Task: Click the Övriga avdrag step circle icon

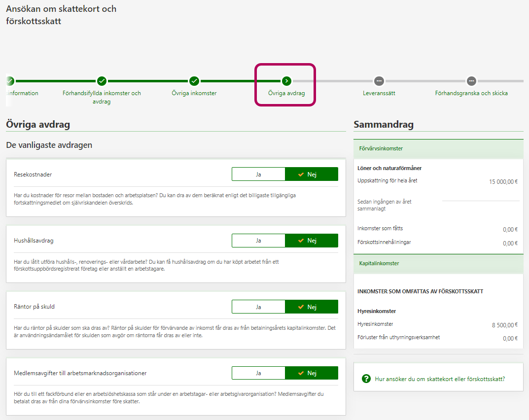Action: [x=286, y=81]
